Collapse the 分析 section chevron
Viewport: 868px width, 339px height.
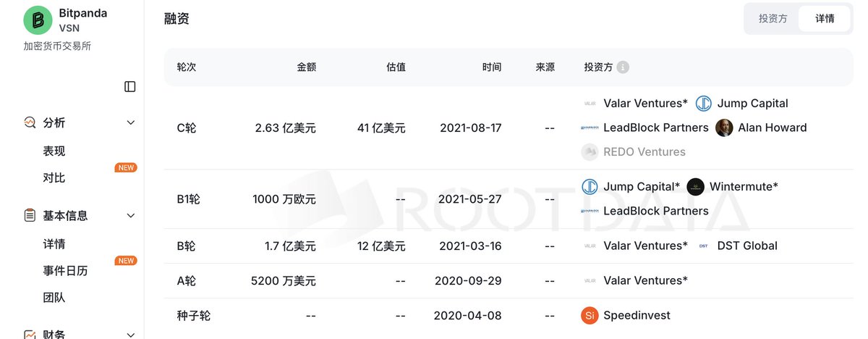[x=131, y=123]
